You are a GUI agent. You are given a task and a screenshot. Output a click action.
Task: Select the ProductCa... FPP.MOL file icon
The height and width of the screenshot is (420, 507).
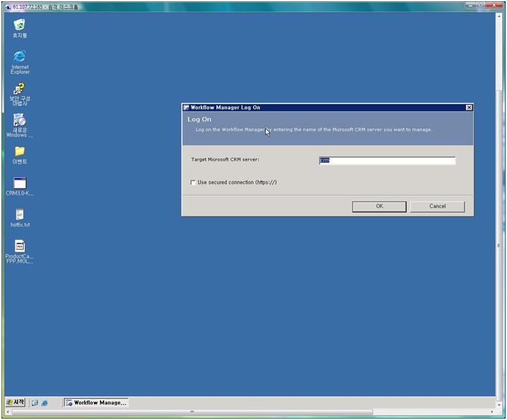click(x=19, y=251)
